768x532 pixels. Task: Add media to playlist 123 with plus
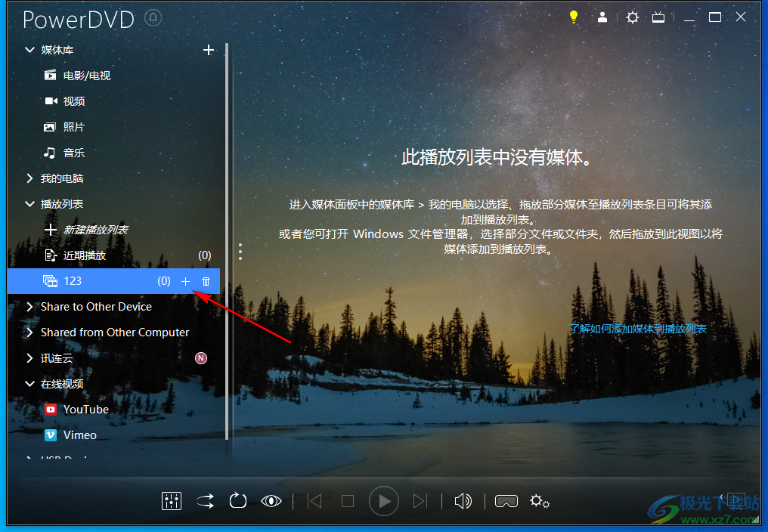click(x=186, y=281)
